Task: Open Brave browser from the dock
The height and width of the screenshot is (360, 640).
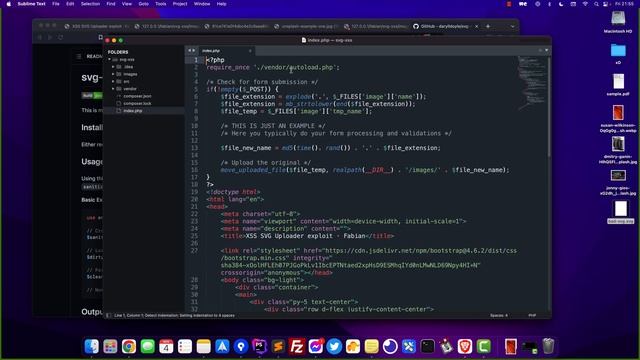Action: [x=465, y=347]
